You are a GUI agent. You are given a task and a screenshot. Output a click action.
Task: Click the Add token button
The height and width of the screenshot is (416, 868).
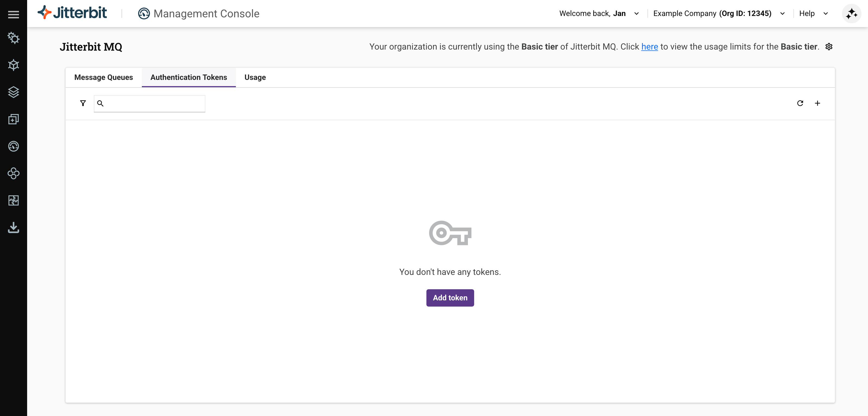pos(450,298)
